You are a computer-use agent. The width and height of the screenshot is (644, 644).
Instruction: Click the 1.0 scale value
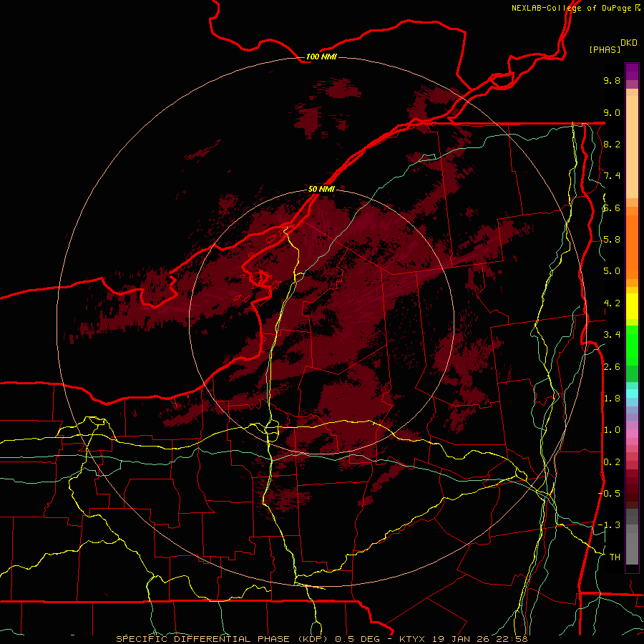[x=612, y=430]
